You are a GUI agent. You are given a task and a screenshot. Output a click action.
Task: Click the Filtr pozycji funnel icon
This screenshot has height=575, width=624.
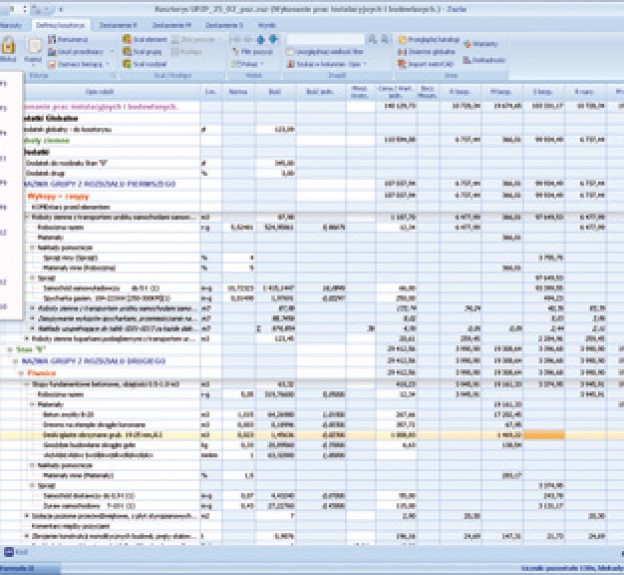(236, 52)
